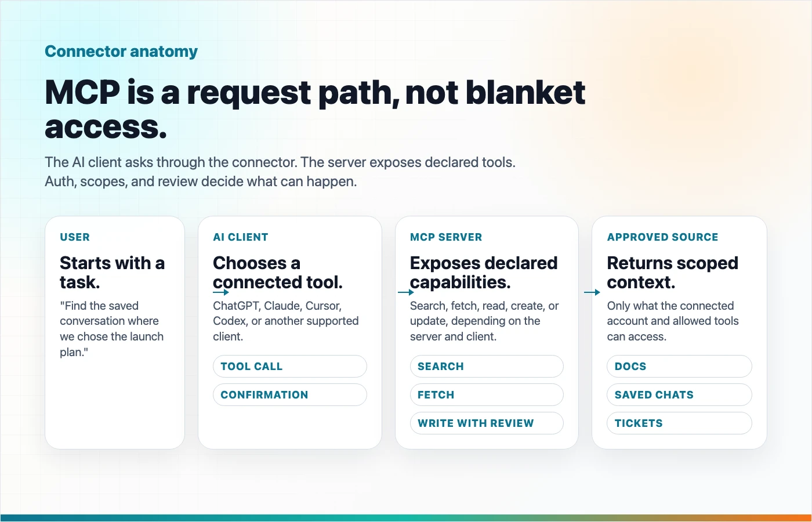Click the MCP SERVER card label
This screenshot has width=812, height=522.
pyautogui.click(x=446, y=237)
